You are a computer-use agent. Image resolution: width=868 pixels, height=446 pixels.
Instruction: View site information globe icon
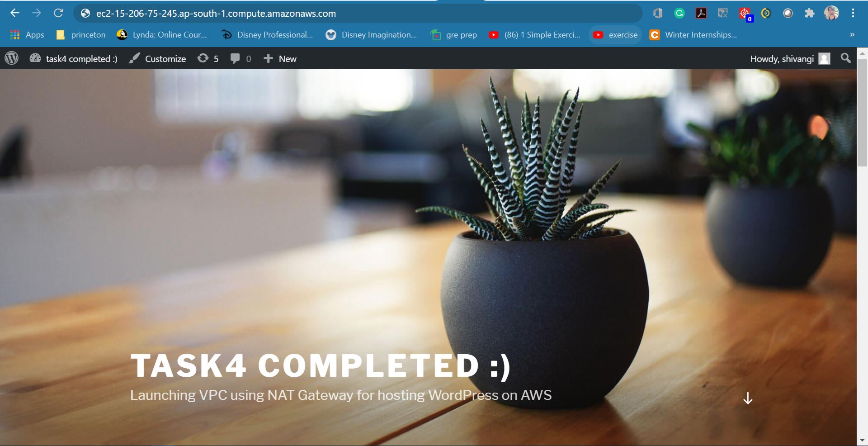[85, 14]
